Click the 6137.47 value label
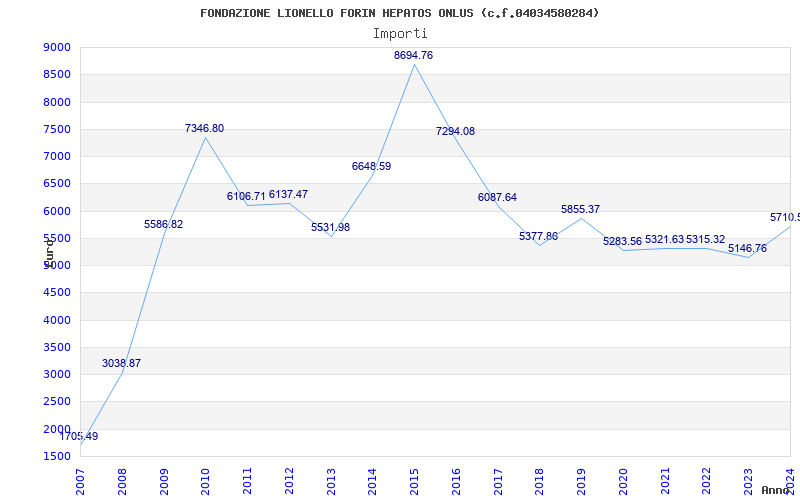This screenshot has width=800, height=500. pyautogui.click(x=288, y=194)
